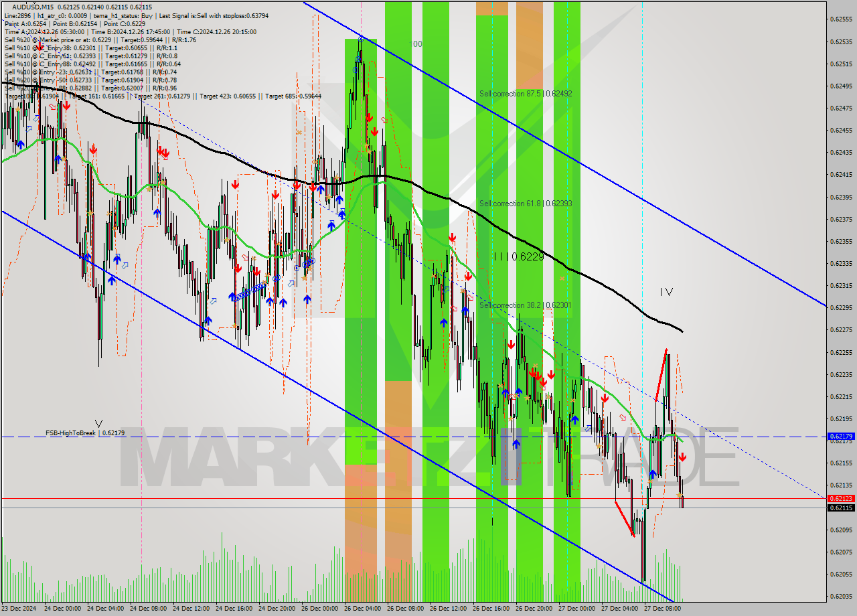857x616 pixels.
Task: Click the 'Sell correction 87.5 | 0.62492' label
Action: coord(526,94)
